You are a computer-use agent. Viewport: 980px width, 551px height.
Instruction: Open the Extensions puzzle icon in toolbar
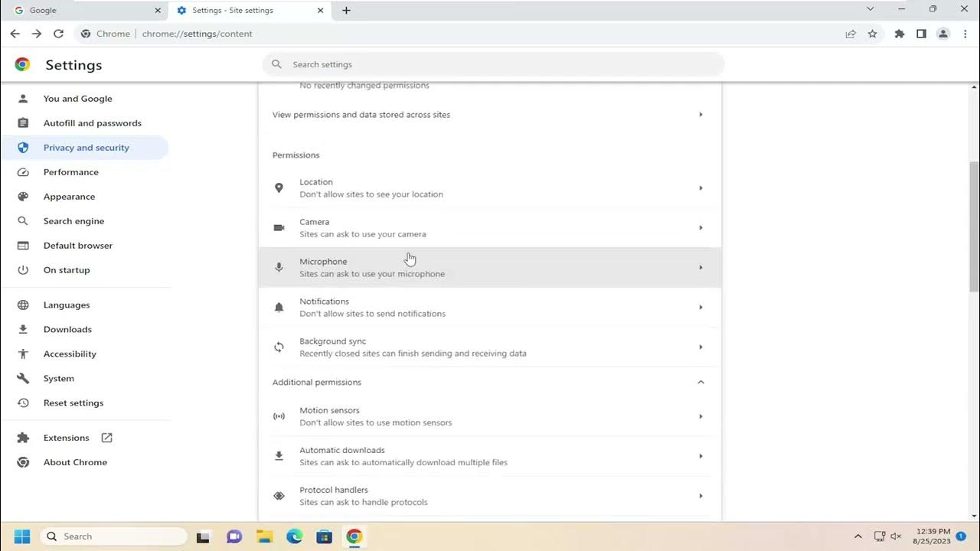pos(900,34)
